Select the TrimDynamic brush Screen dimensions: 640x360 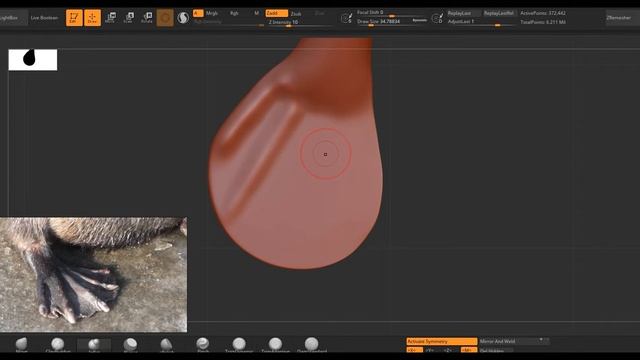pyautogui.click(x=239, y=345)
